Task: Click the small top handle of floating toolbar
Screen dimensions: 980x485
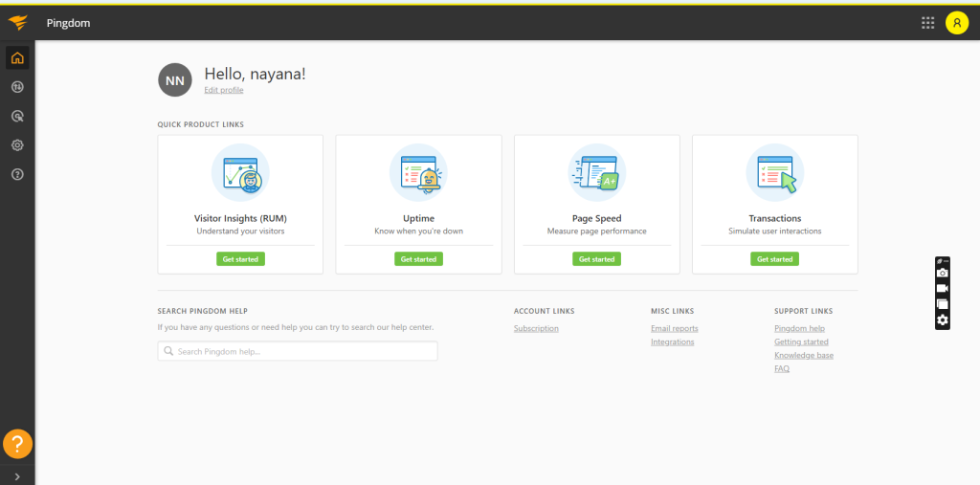Action: pos(943,260)
